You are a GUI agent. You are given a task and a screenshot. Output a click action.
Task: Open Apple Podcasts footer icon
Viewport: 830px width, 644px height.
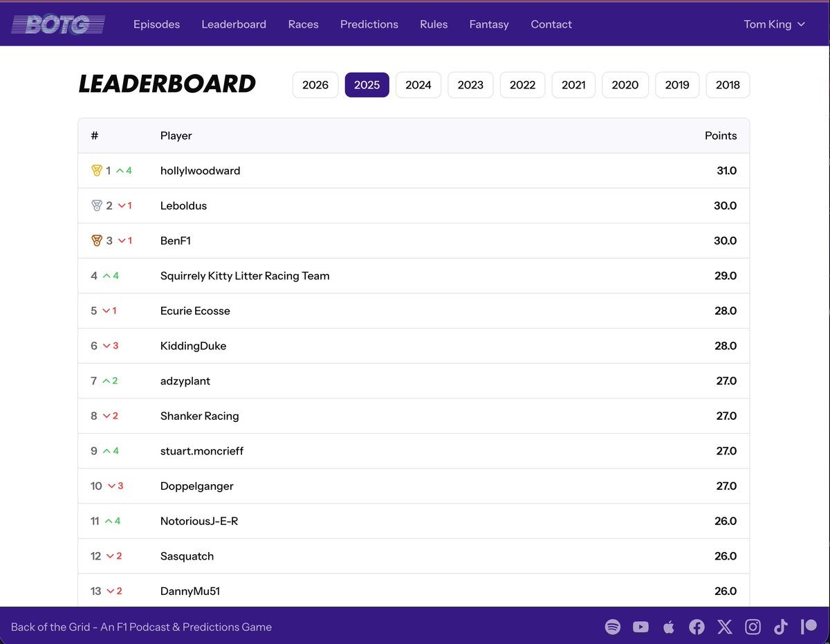pos(669,627)
